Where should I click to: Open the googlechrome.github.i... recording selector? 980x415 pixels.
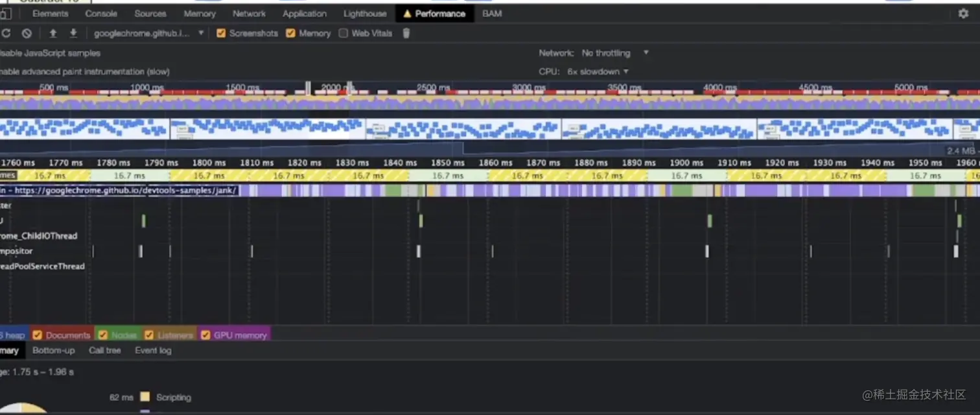click(149, 33)
